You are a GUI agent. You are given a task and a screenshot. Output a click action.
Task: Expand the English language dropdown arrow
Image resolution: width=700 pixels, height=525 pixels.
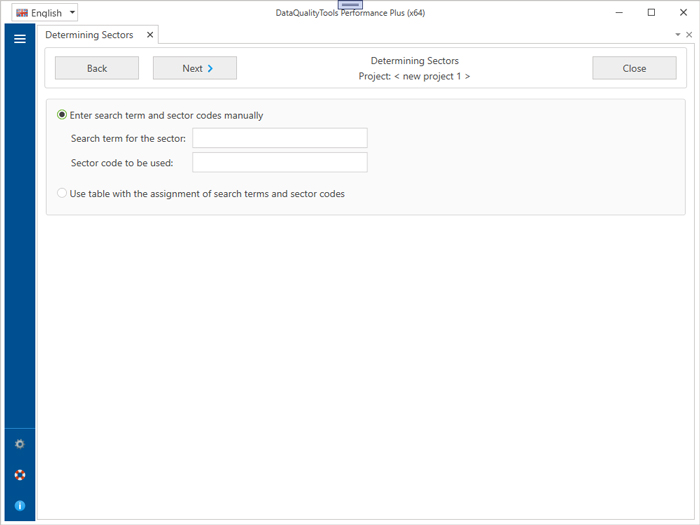click(72, 13)
